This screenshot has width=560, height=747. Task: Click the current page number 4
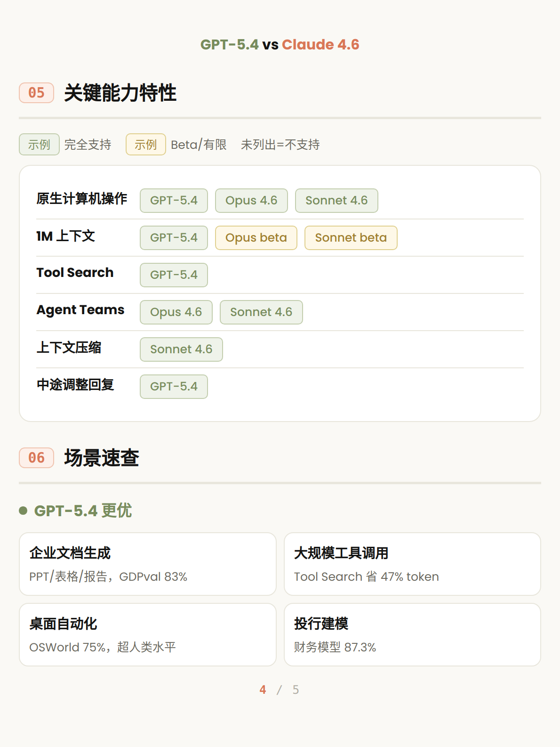[263, 690]
